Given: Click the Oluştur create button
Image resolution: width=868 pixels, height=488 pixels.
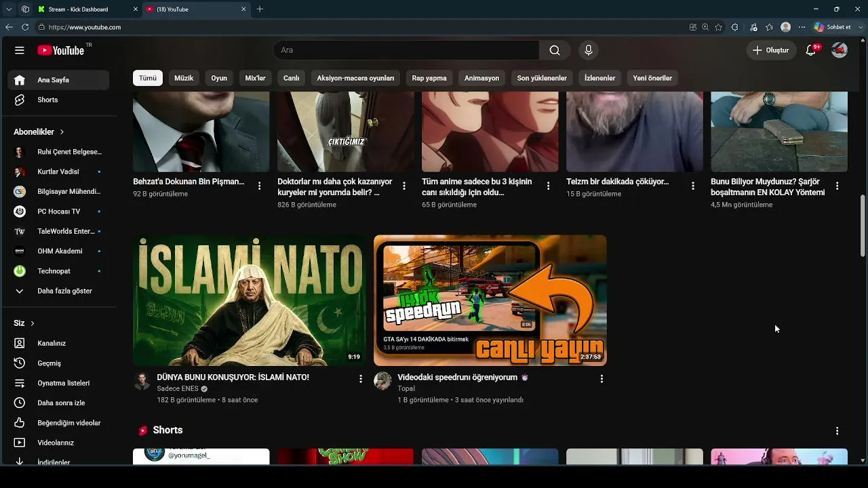Looking at the screenshot, I should [771, 50].
